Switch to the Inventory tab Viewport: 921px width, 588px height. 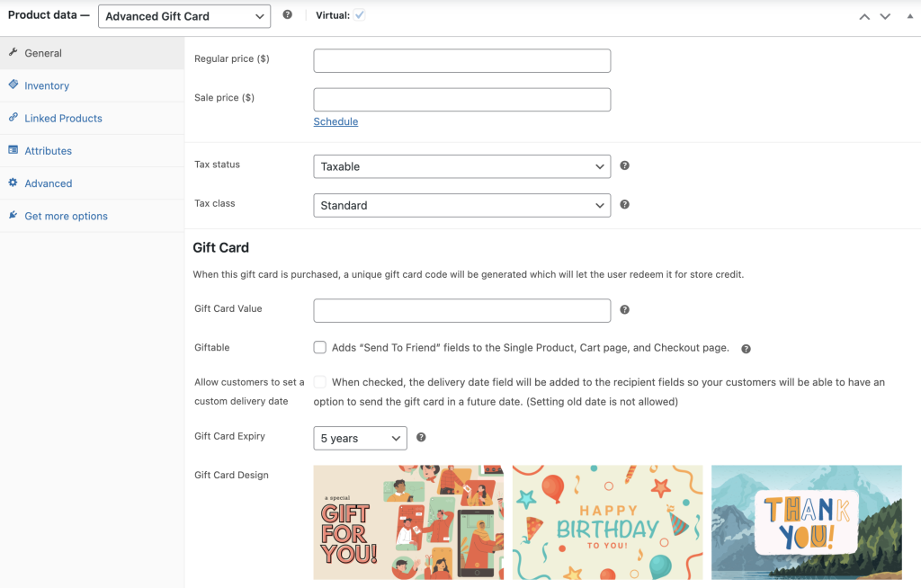pos(47,86)
